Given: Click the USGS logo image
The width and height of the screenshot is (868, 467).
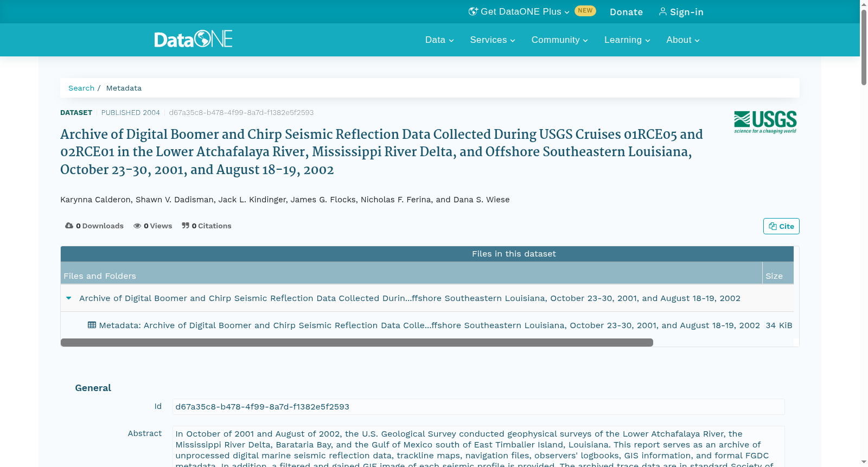Looking at the screenshot, I should 765,122.
